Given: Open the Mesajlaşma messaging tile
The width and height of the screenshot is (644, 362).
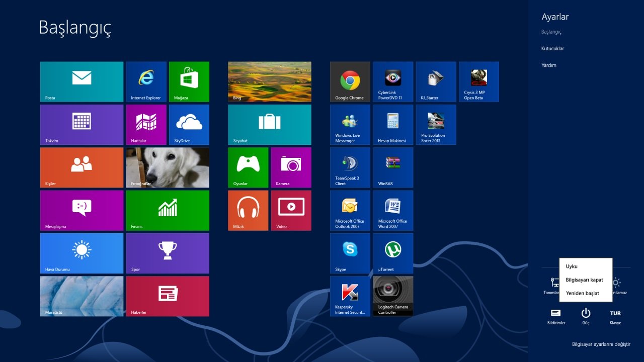Looking at the screenshot, I should [x=82, y=211].
